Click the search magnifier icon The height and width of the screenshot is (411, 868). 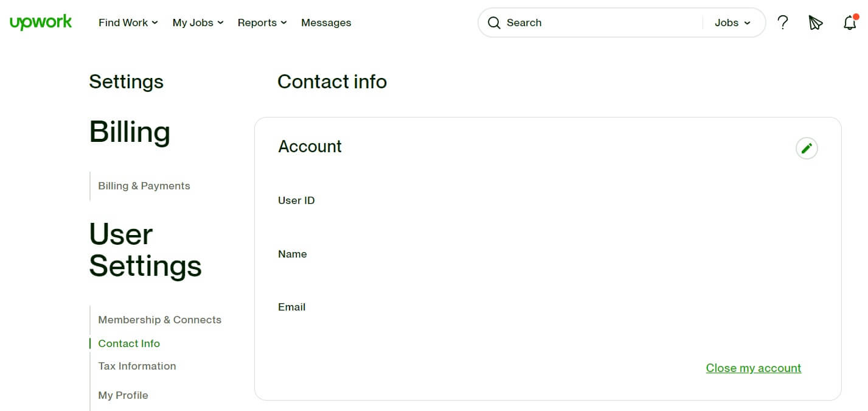494,23
